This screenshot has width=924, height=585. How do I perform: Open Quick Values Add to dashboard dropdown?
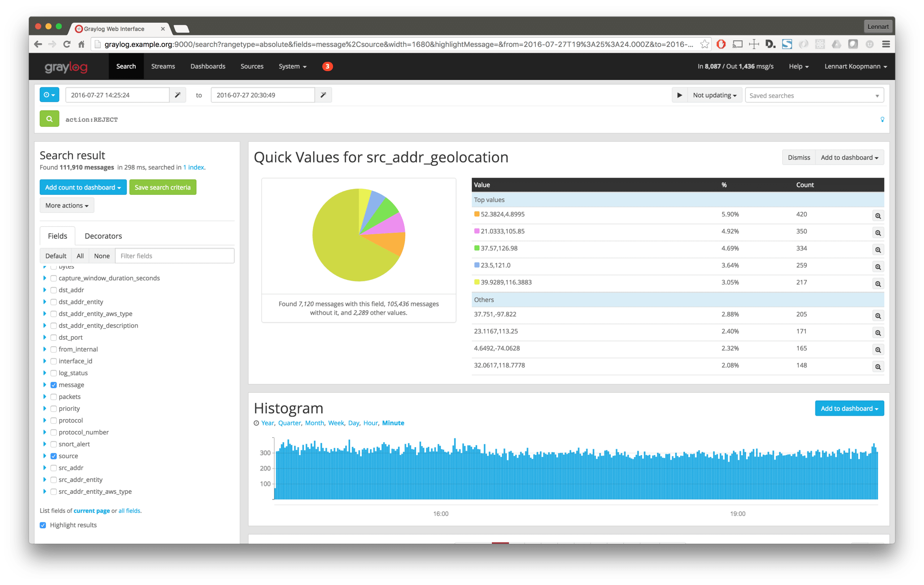(849, 157)
